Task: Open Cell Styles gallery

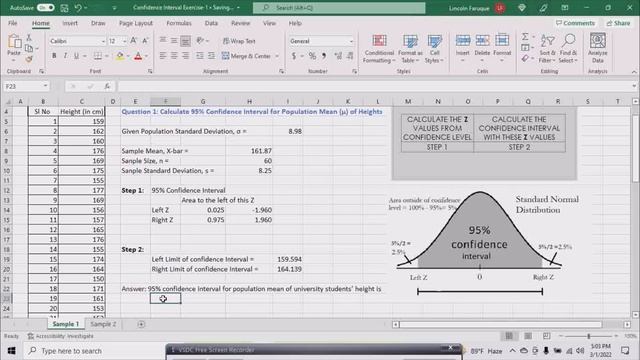Action: click(434, 49)
